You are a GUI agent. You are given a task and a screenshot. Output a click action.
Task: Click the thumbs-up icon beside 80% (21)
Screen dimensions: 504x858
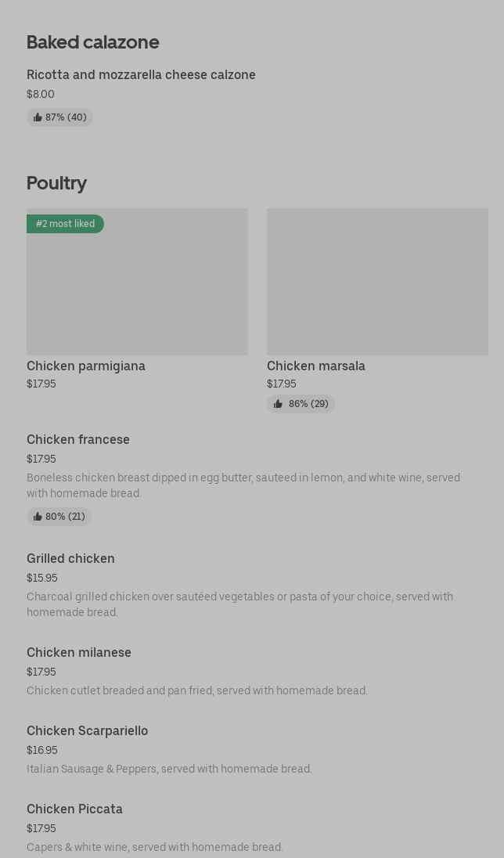pyautogui.click(x=38, y=517)
